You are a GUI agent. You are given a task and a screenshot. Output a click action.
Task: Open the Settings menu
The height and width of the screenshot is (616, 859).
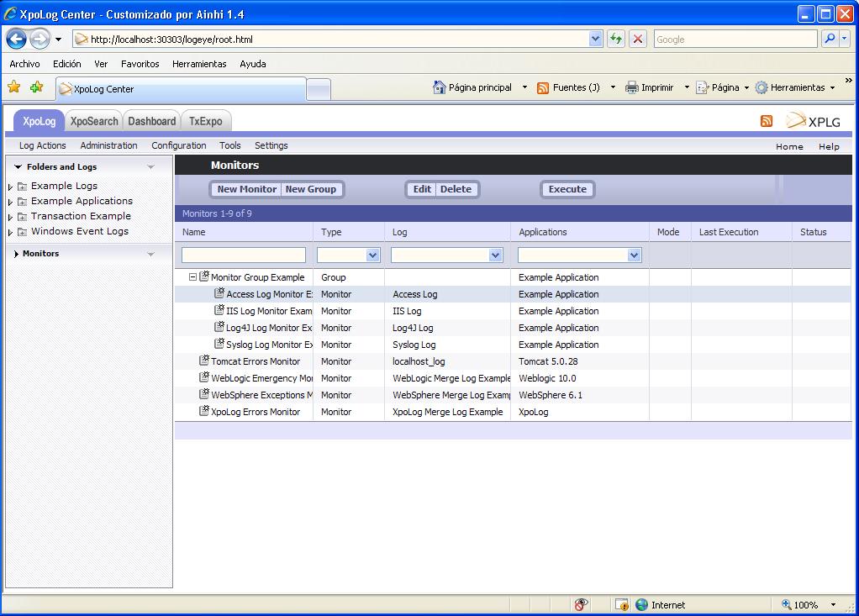[271, 145]
